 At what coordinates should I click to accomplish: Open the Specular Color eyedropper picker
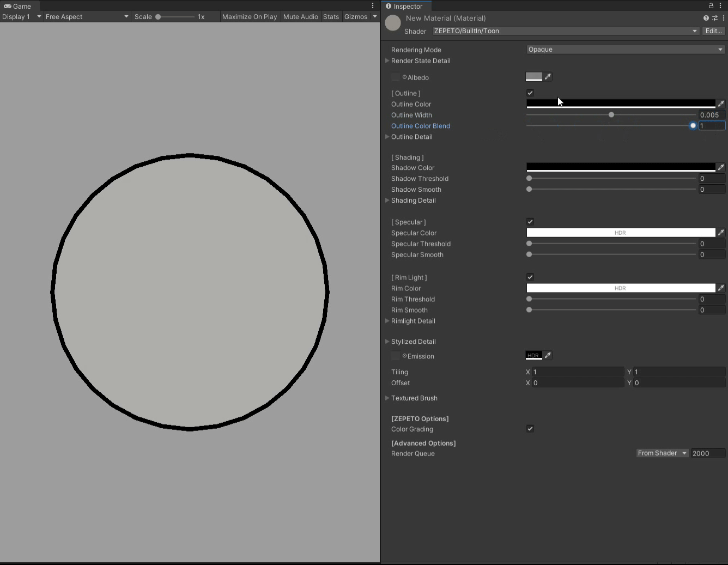(721, 232)
